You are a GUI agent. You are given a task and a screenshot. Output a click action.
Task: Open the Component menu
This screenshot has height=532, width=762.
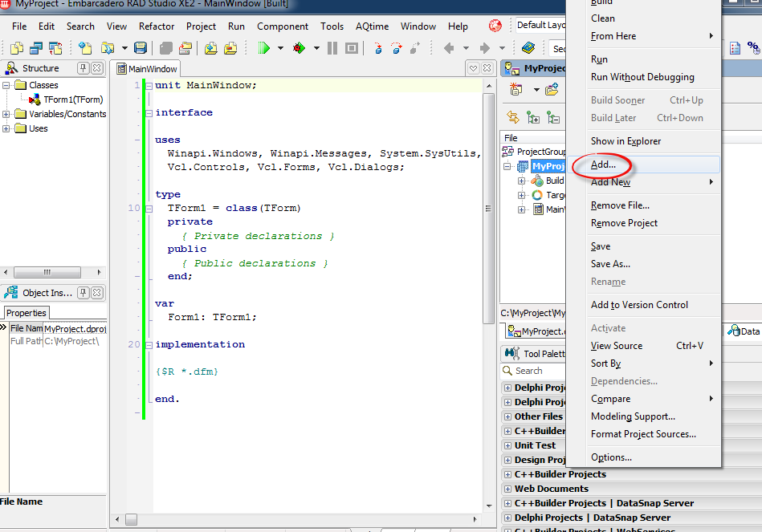283,26
